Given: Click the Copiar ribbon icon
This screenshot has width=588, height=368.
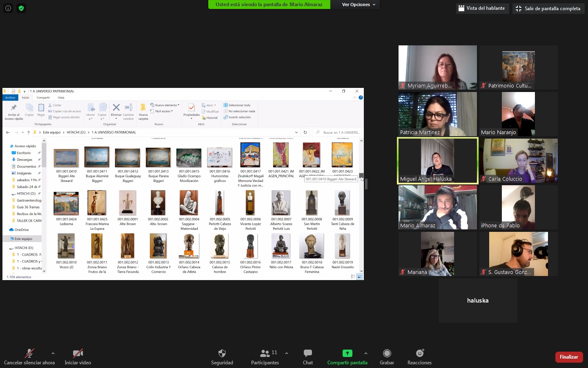Looking at the screenshot, I should (x=29, y=108).
